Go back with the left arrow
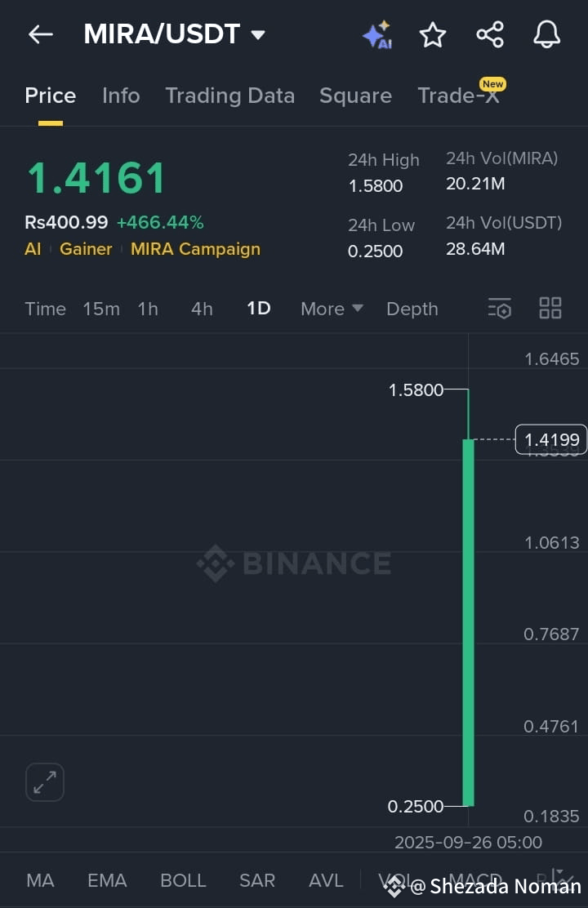This screenshot has width=588, height=908. [41, 35]
